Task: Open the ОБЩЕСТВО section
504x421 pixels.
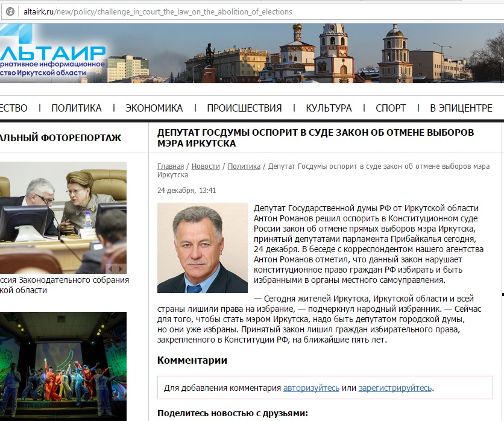Action: pyautogui.click(x=12, y=107)
